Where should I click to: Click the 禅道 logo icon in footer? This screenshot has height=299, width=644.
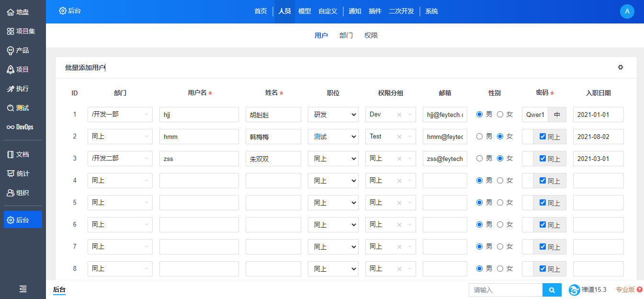pos(574,290)
